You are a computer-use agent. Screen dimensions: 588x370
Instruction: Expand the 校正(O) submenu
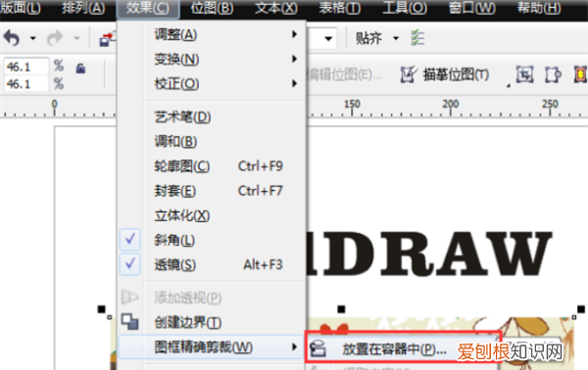click(212, 83)
